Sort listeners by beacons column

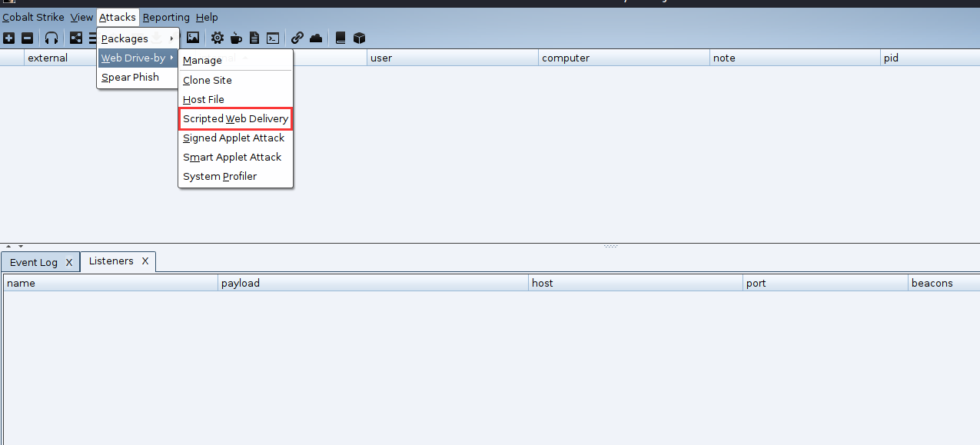click(944, 283)
